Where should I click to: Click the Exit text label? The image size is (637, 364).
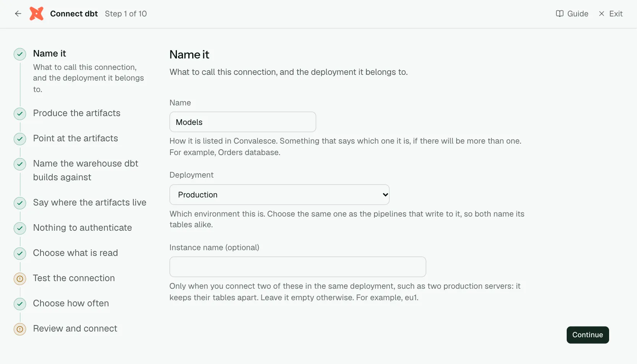pos(616,14)
